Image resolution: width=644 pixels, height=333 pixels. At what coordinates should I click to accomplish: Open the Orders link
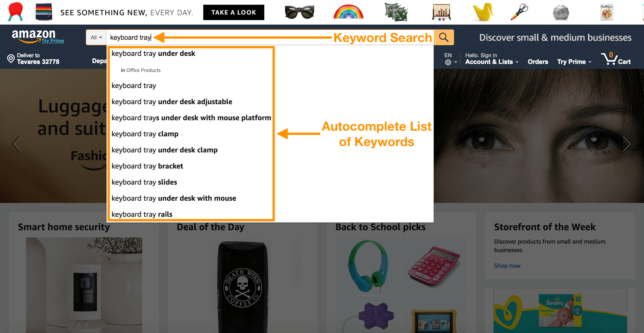pos(538,62)
